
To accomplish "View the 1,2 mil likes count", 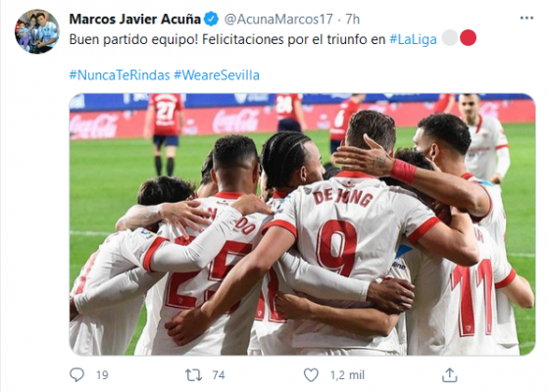I will point(347,375).
